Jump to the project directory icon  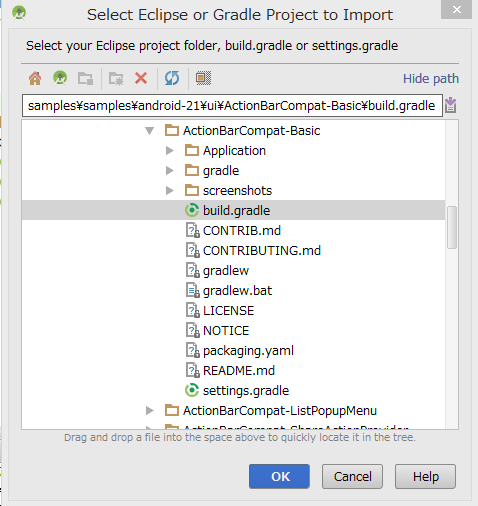tap(60, 78)
